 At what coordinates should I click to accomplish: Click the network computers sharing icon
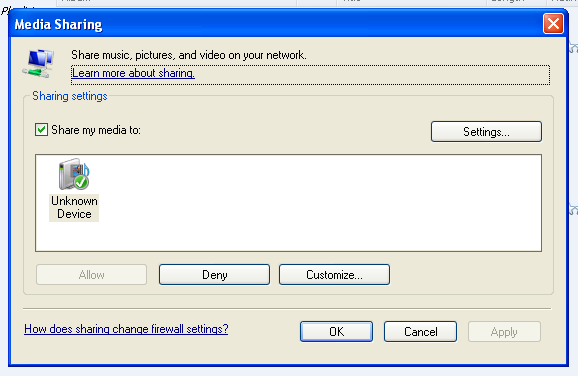coord(38,63)
